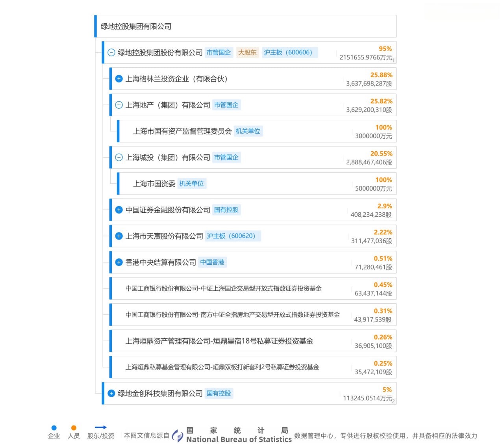
Task: Click 0.51% shareholding percentage
Action: tap(383, 258)
